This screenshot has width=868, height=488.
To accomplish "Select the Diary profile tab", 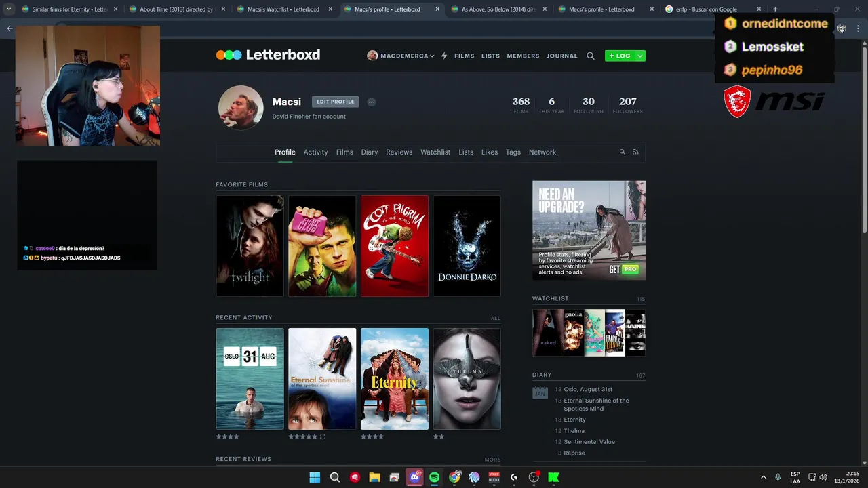I will (370, 152).
